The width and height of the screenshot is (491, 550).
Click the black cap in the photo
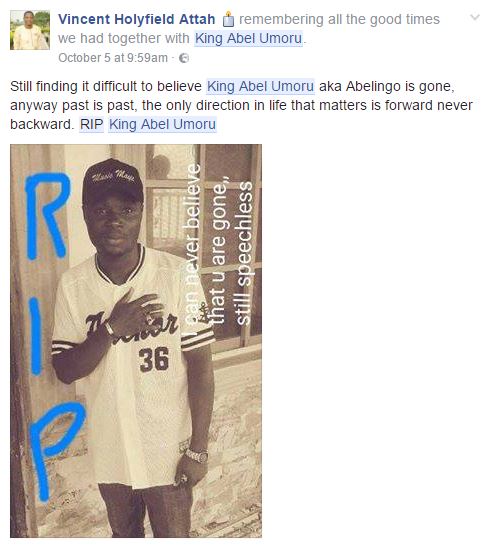tap(112, 182)
